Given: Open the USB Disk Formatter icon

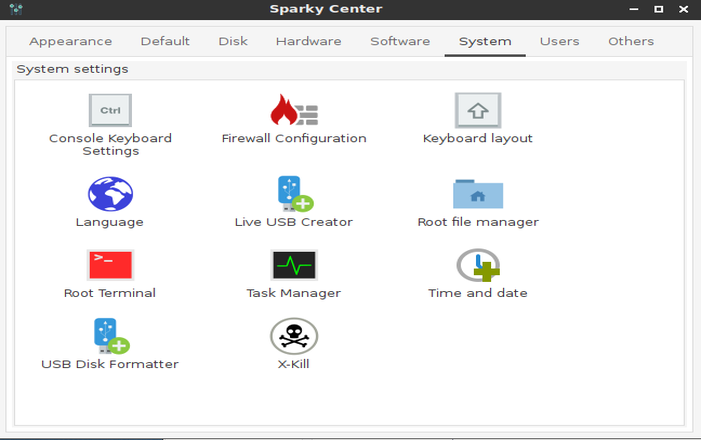Looking at the screenshot, I should [111, 336].
